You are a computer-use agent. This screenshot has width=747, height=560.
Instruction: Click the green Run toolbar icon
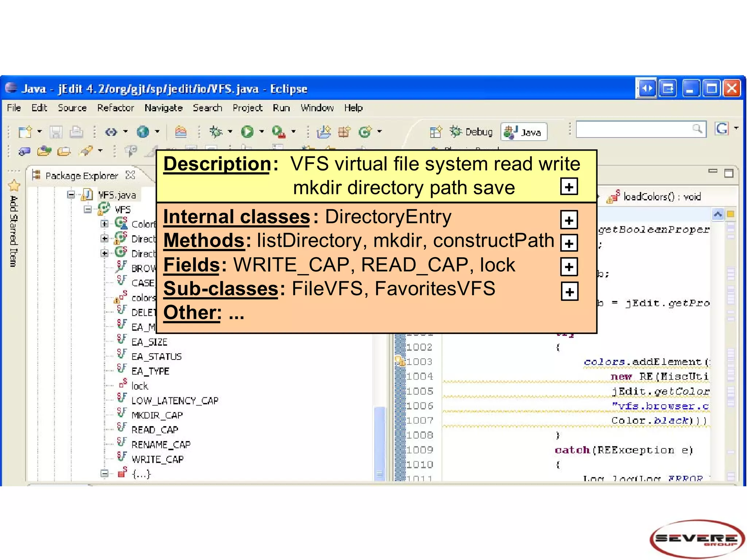[x=247, y=132]
